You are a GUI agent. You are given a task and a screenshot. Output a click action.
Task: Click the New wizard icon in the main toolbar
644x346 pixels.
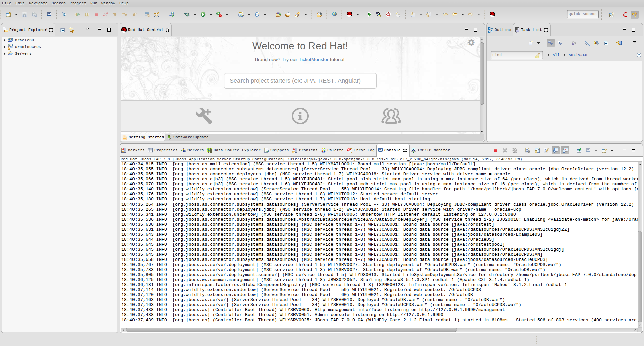[9, 14]
